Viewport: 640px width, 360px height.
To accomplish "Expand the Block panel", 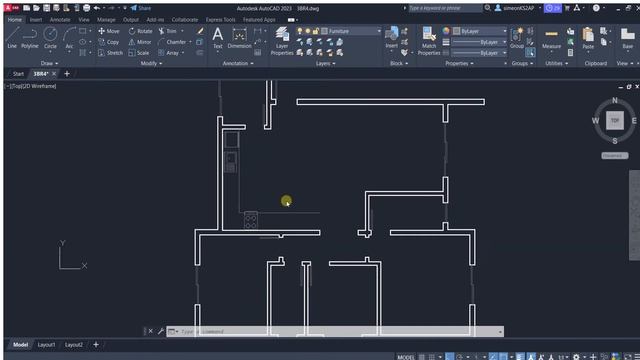I will click(x=399, y=63).
